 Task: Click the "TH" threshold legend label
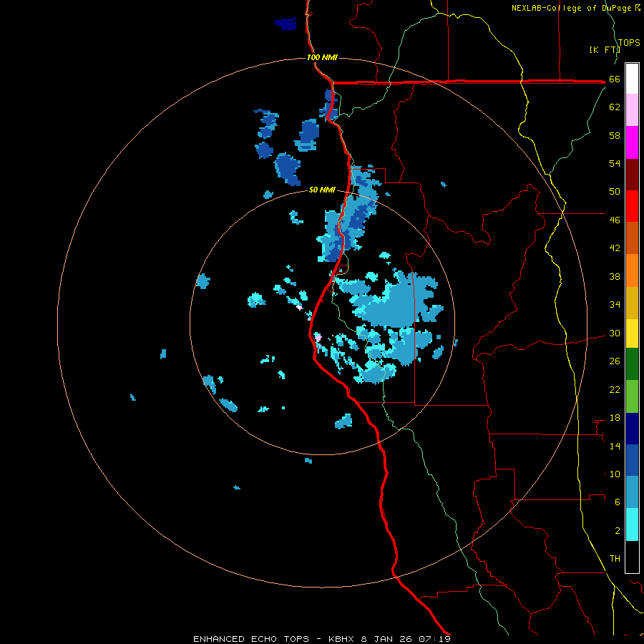(x=615, y=559)
